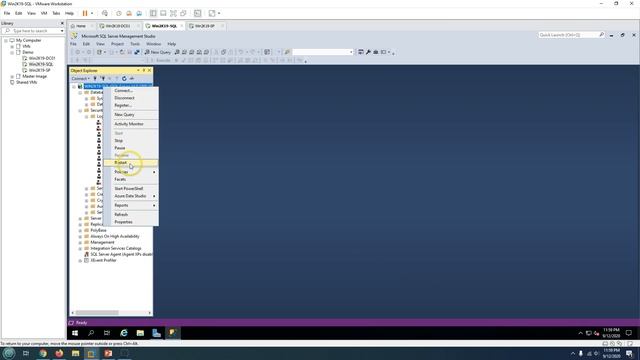Select Refresh in the context menu
The width and height of the screenshot is (640, 360).
click(x=131, y=215)
